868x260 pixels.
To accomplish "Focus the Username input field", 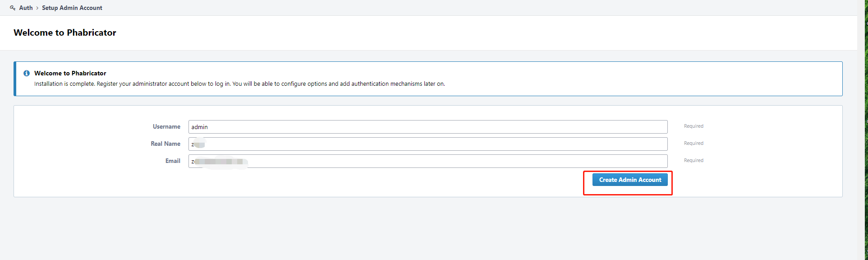I will pyautogui.click(x=428, y=127).
